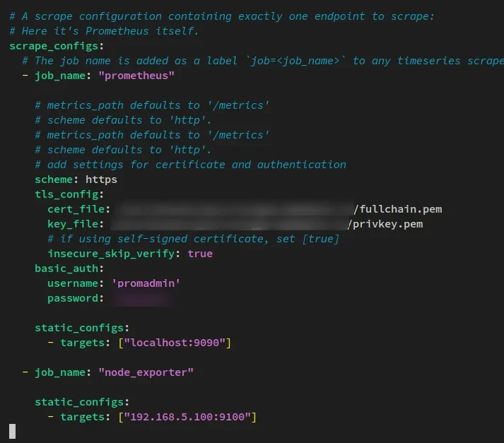Click the 'password:' key
Screen dimensions: 504x443
point(76,298)
